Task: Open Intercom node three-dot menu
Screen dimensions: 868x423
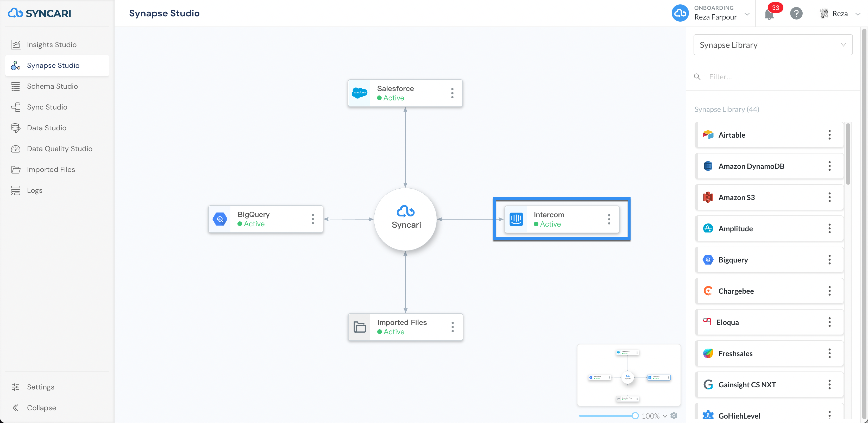Action: tap(609, 219)
